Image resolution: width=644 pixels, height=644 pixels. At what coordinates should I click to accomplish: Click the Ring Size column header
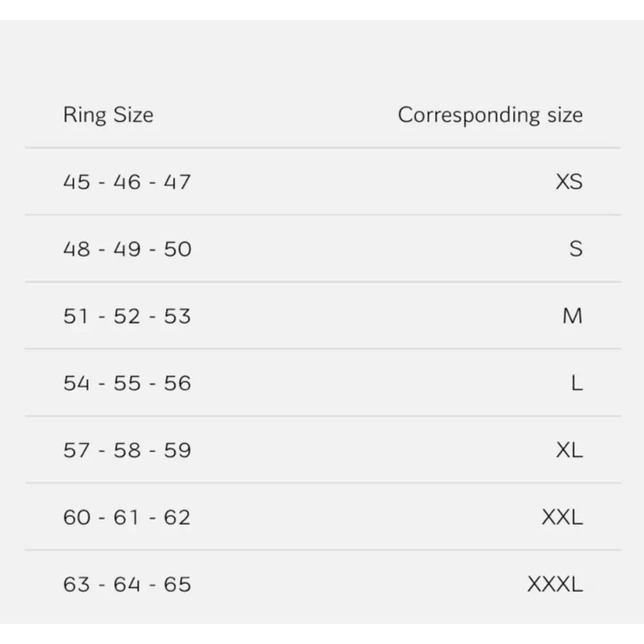tap(108, 115)
